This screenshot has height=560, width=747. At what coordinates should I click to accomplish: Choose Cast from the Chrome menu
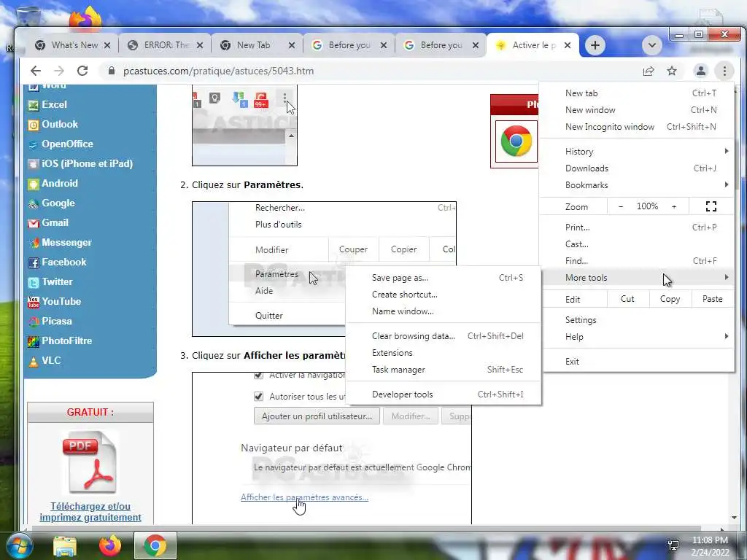tap(638, 244)
